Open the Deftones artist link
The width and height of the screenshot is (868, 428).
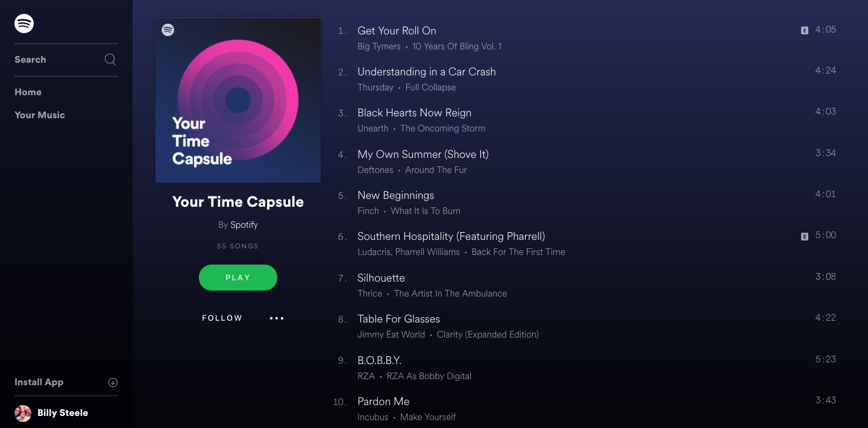point(375,170)
